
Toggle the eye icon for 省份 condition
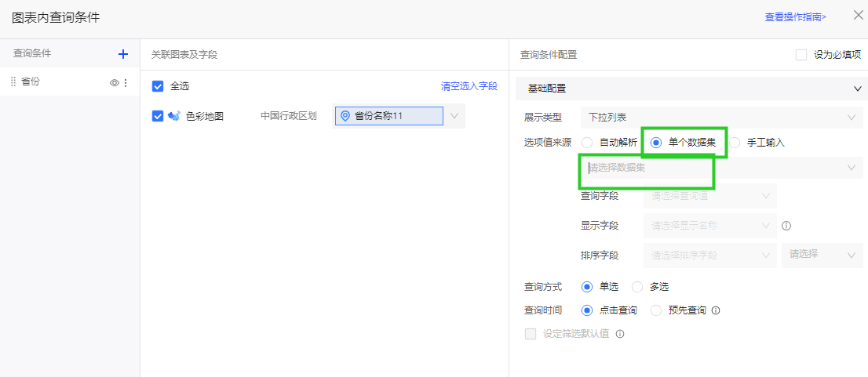pyautogui.click(x=114, y=82)
